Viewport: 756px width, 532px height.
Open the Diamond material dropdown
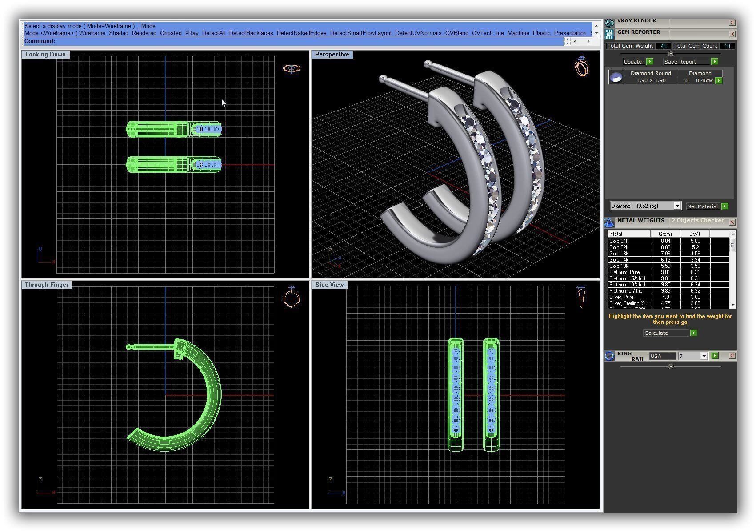point(677,206)
